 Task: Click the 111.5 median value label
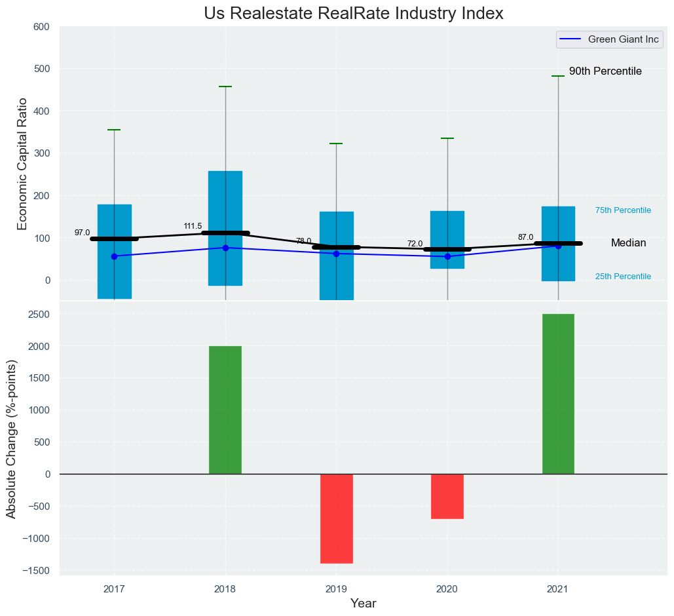pyautogui.click(x=193, y=226)
